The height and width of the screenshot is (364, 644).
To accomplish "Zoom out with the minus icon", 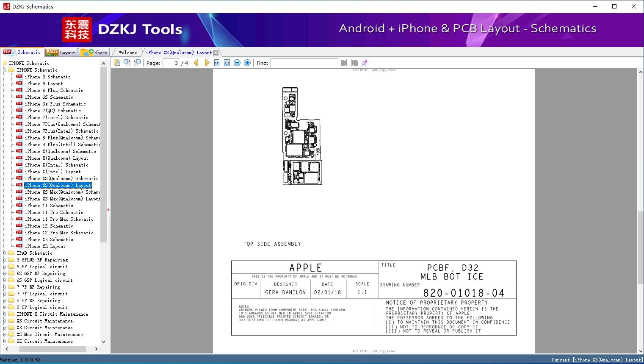I will 237,63.
